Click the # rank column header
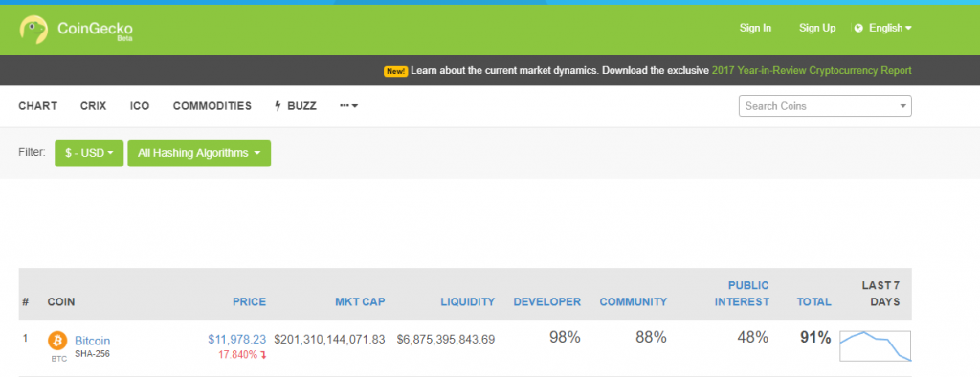The width and height of the screenshot is (980, 377). click(26, 302)
